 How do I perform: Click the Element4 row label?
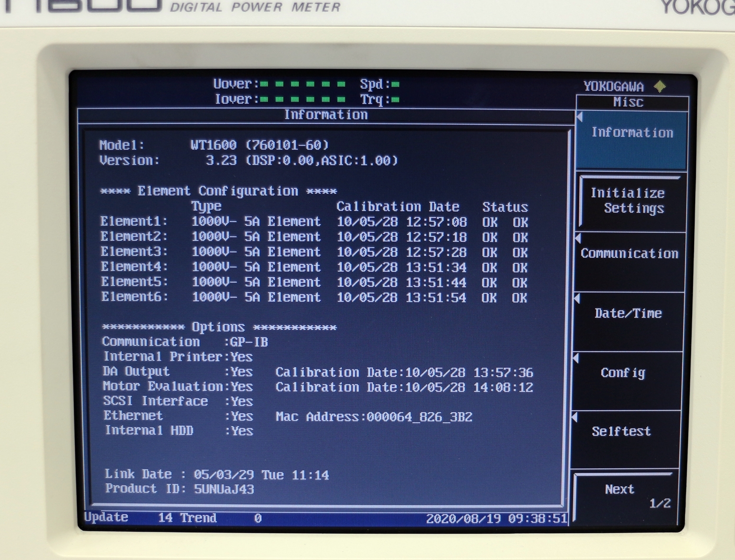134,267
